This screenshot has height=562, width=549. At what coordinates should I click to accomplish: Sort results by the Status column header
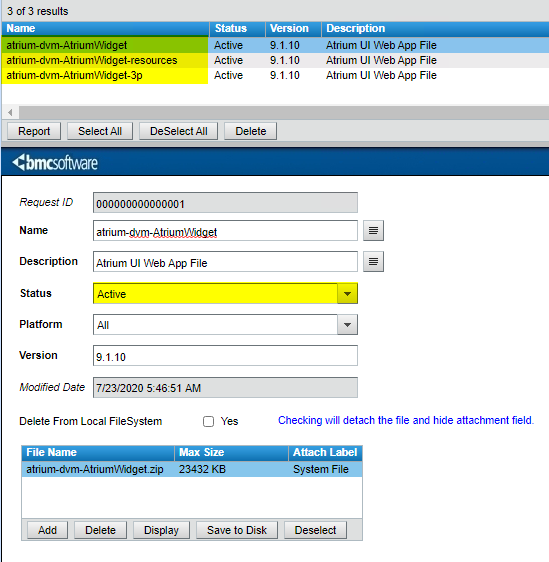[237, 29]
